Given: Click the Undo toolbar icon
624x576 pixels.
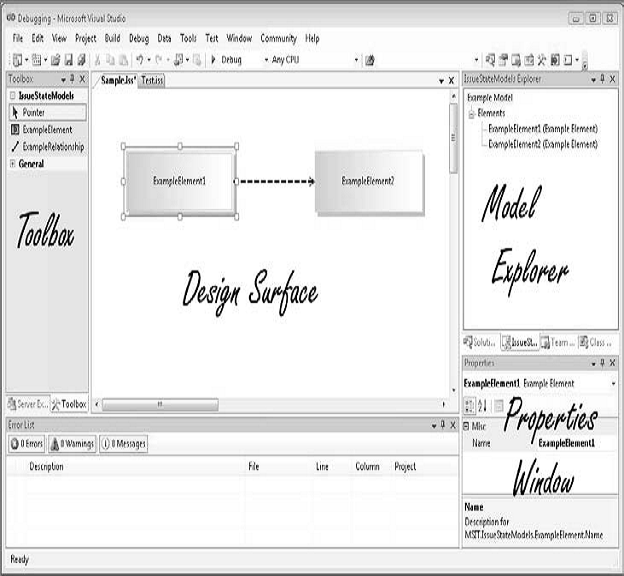Looking at the screenshot, I should 139,60.
